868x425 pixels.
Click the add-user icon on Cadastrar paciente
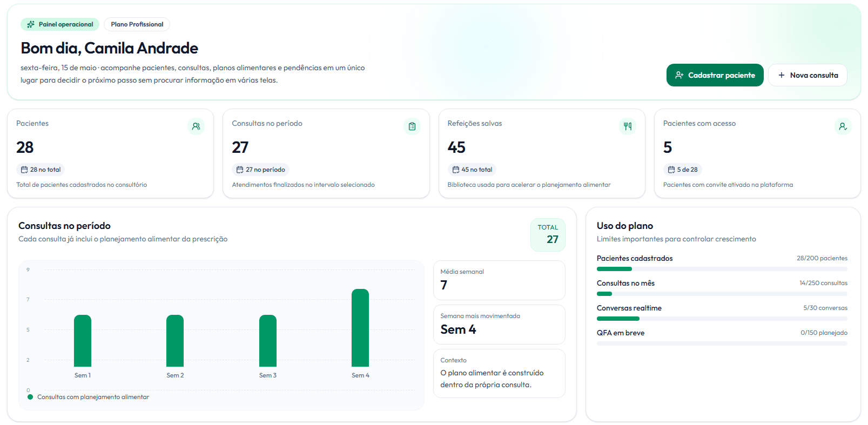[x=679, y=75]
